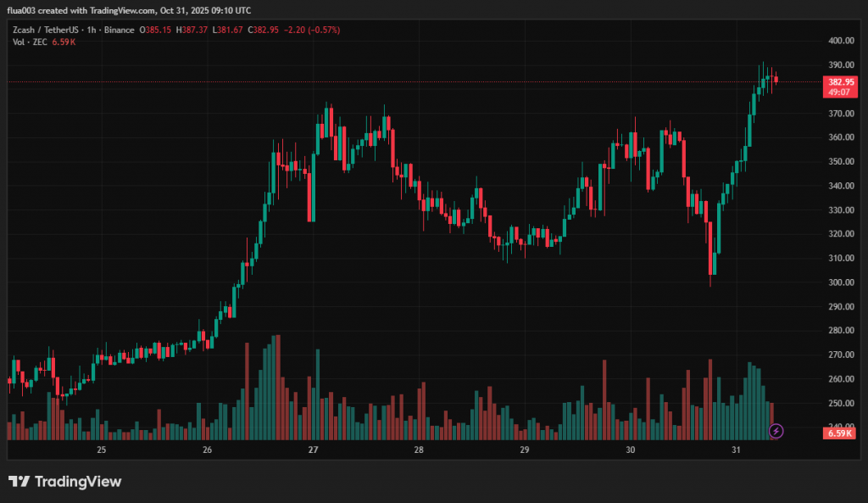Select day 25 on the time axis
This screenshot has height=503, width=868.
pyautogui.click(x=101, y=450)
